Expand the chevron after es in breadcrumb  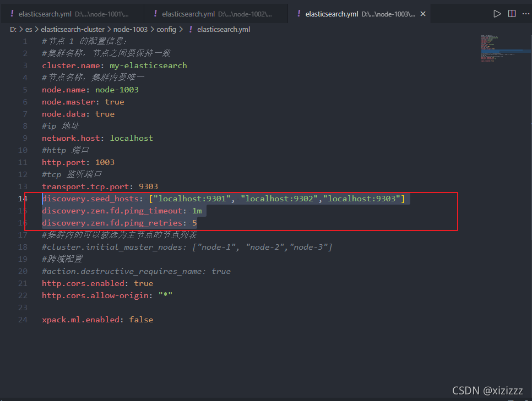(37, 30)
